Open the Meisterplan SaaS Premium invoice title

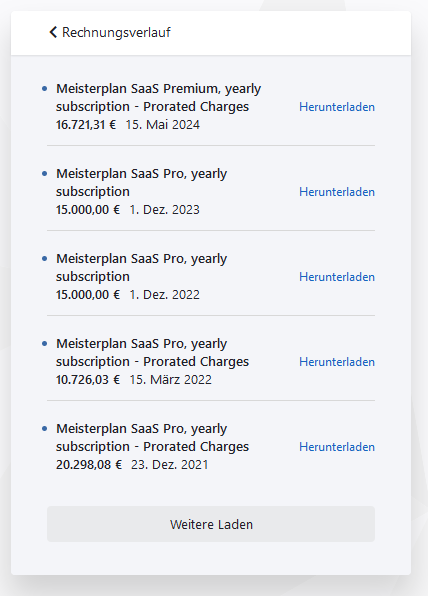click(x=159, y=98)
